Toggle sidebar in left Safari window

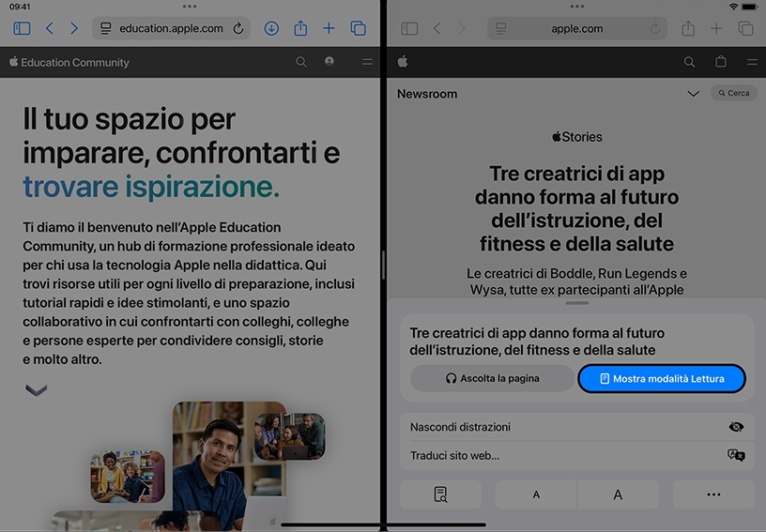click(22, 28)
